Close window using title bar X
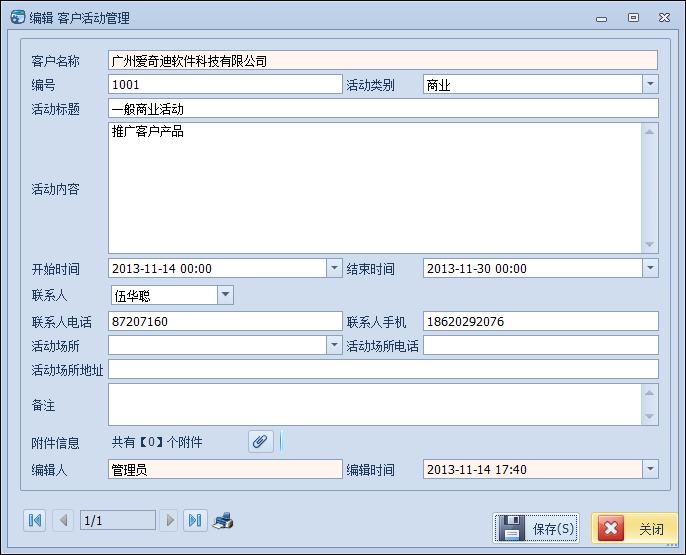The image size is (686, 555). (664, 17)
